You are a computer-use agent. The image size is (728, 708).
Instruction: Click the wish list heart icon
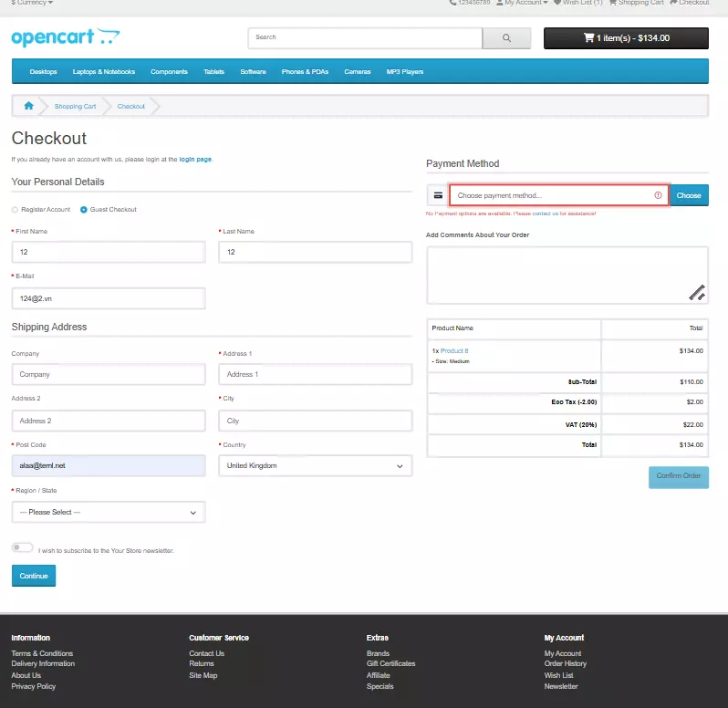coord(557,3)
